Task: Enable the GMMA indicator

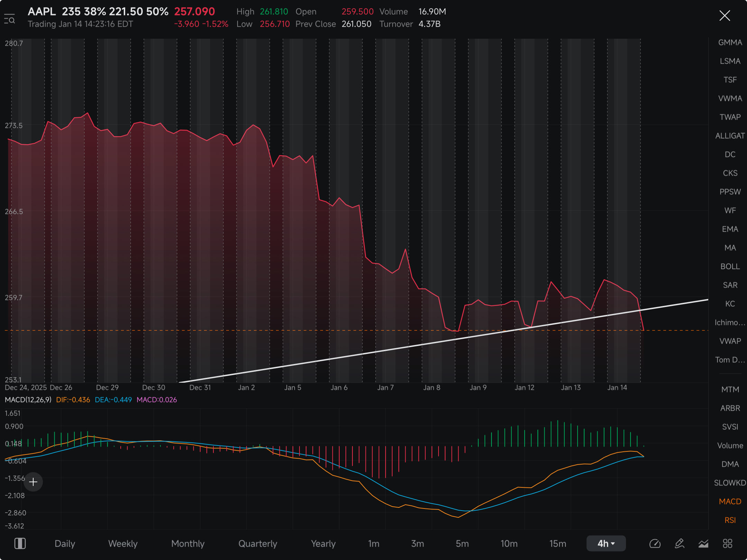Action: point(730,43)
